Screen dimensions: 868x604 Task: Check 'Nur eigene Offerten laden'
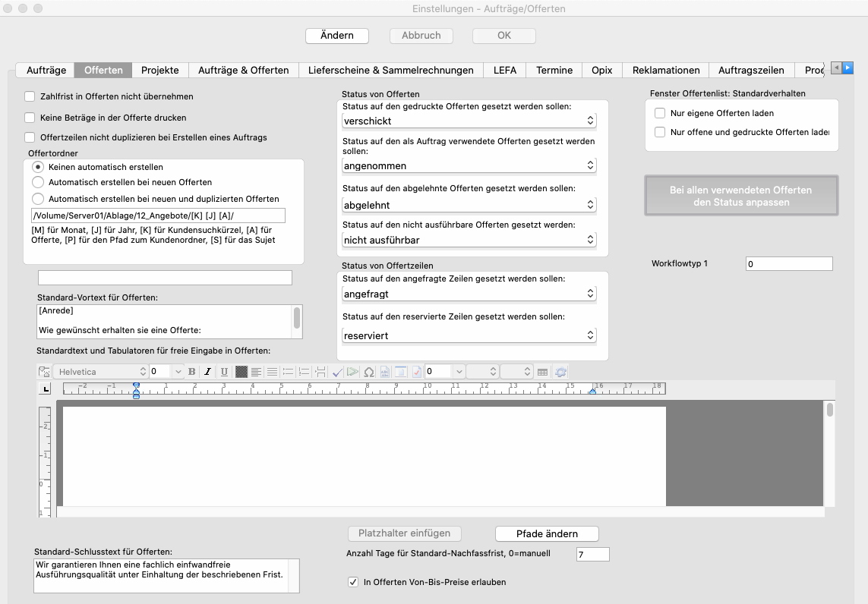659,113
